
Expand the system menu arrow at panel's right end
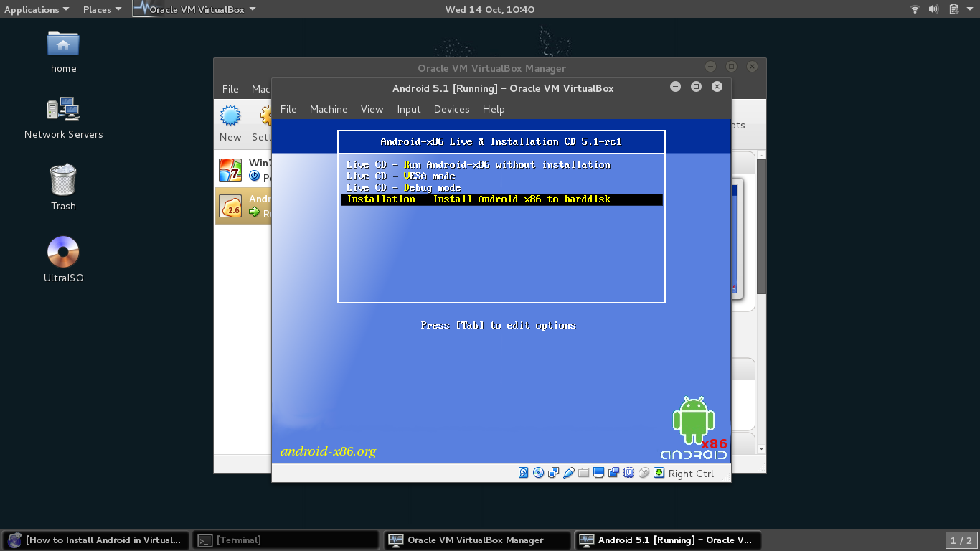[x=970, y=9]
